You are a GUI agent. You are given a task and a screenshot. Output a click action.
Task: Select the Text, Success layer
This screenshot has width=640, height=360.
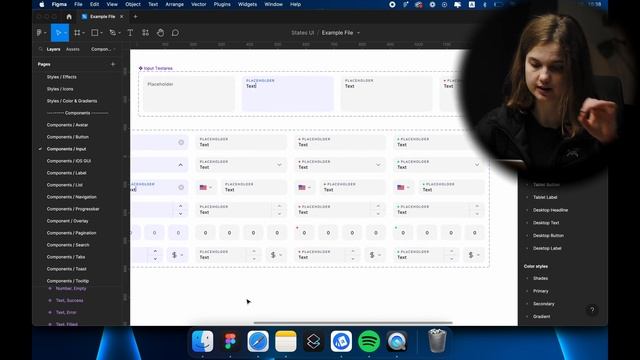[x=69, y=300]
